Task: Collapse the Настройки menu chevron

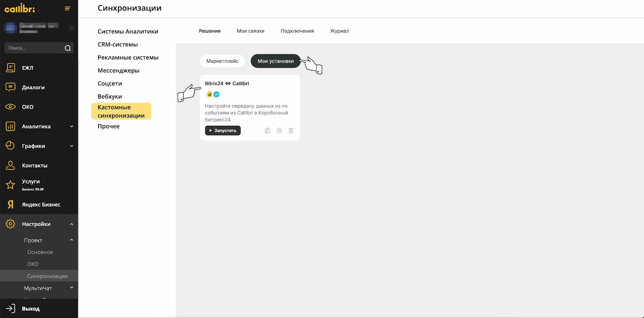Action: point(72,224)
